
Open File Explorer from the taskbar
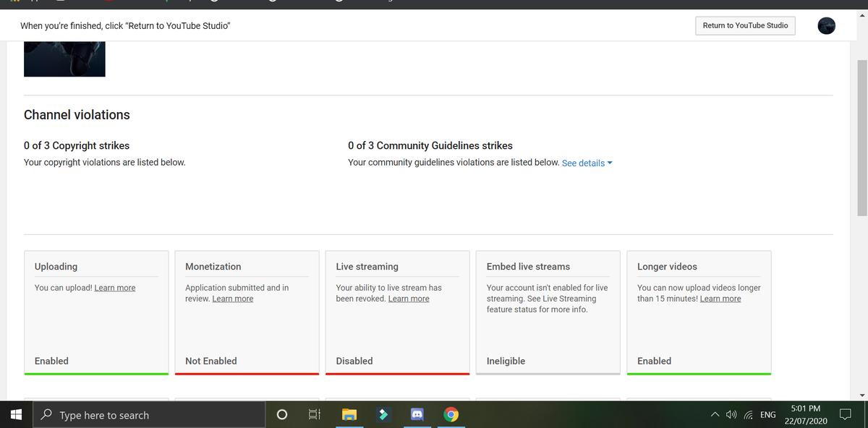[x=349, y=415]
